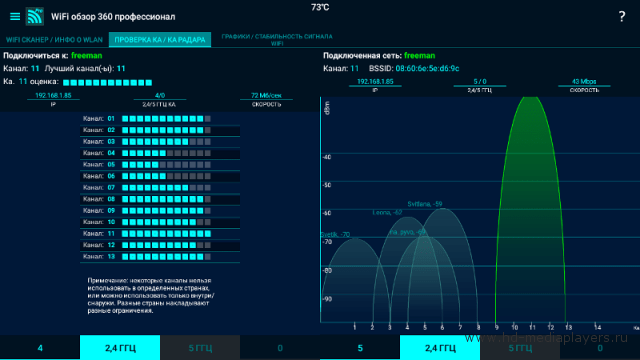640x360 pixels.
Task: Click the Канал 13 rating row
Action: (160, 257)
